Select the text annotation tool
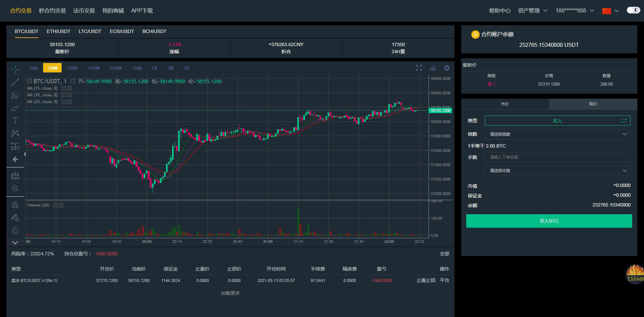Image resolution: width=644 pixels, height=317 pixels. point(15,121)
